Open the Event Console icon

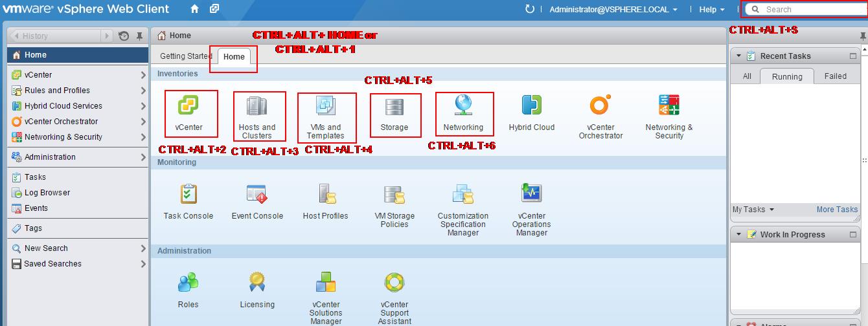pos(257,194)
